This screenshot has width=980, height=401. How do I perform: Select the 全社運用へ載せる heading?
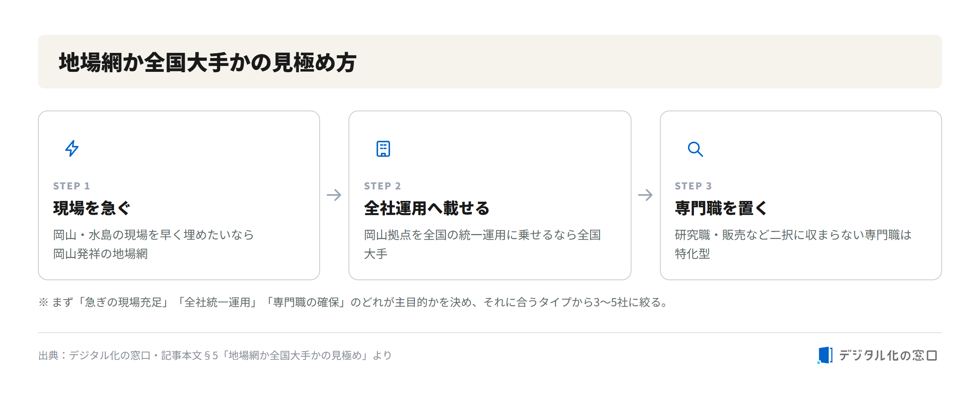tap(427, 208)
